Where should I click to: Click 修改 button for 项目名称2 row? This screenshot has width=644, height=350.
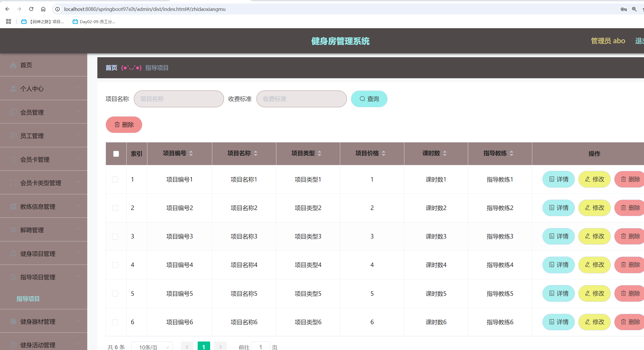click(x=594, y=208)
